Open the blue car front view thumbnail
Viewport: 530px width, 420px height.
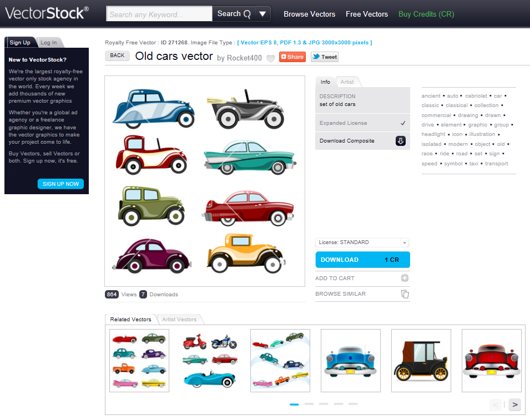(351, 361)
